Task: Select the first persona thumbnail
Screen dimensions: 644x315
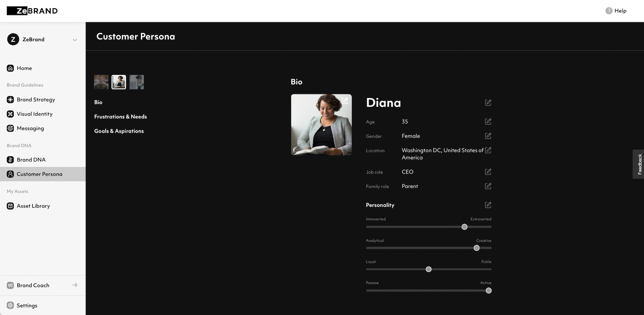Action: tap(101, 82)
